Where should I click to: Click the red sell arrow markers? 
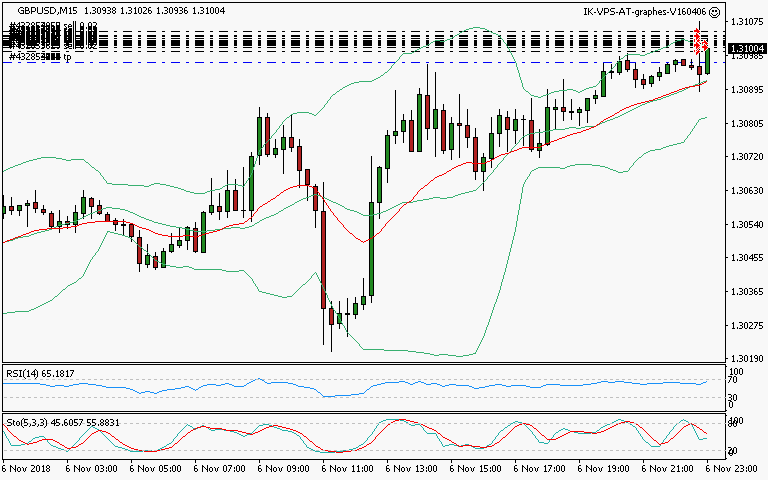700,41
